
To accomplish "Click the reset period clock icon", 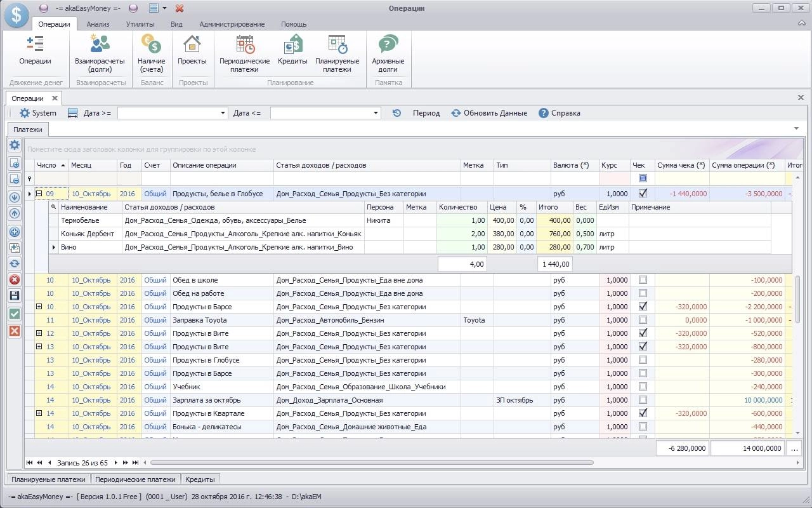I will point(396,113).
